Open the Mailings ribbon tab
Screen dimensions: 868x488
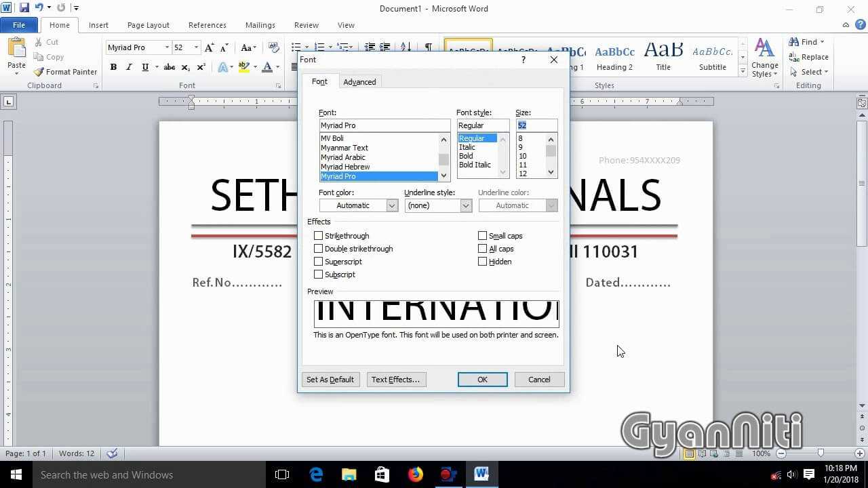pyautogui.click(x=260, y=25)
